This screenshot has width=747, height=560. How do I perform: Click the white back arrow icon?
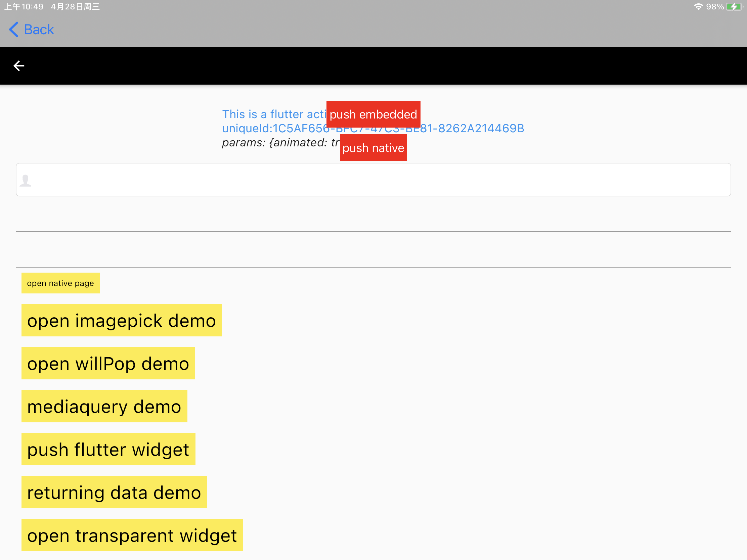(19, 66)
